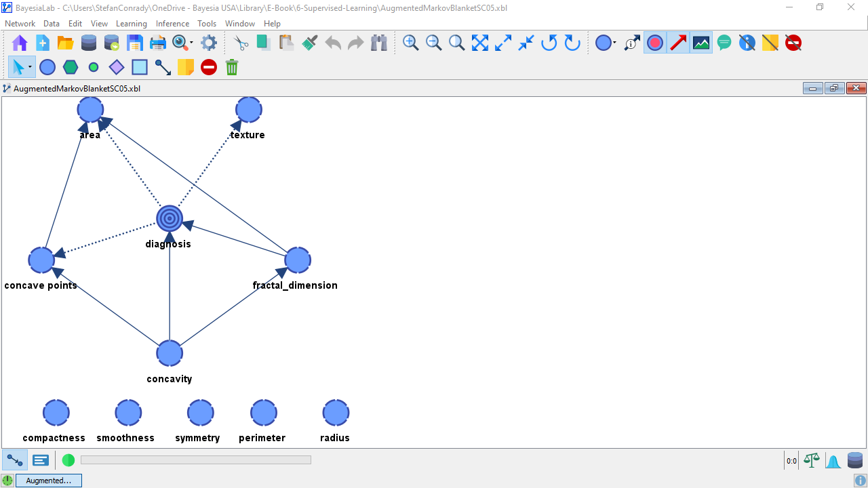This screenshot has width=868, height=488.
Task: Select the small green circle node tool
Action: click(x=94, y=67)
